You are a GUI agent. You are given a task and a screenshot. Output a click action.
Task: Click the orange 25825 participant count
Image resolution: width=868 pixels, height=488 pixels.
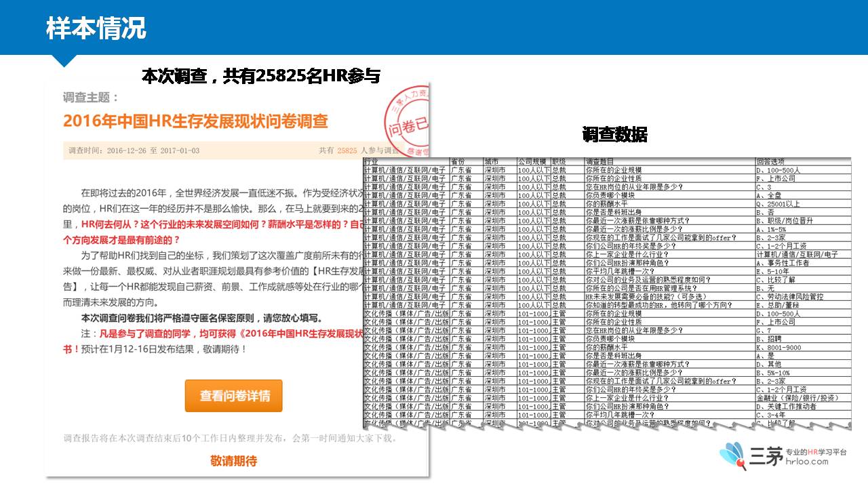(347, 150)
